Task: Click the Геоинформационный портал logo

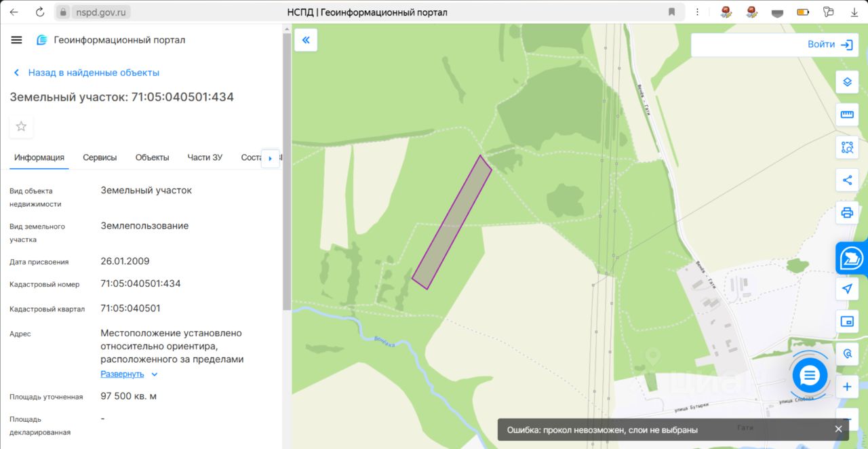Action: tap(42, 40)
